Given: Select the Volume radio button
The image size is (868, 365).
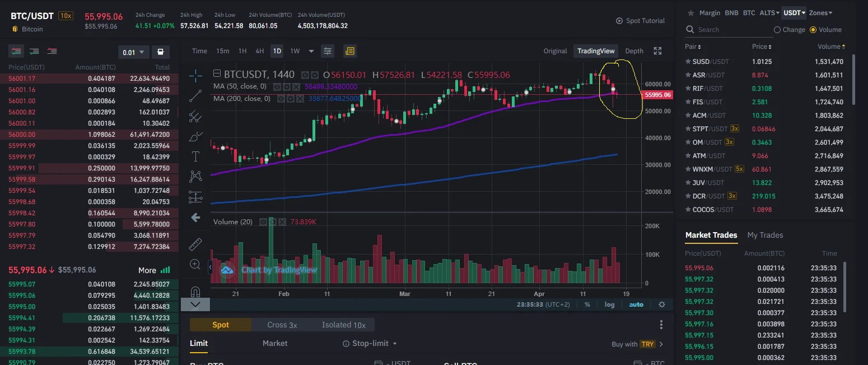Looking at the screenshot, I should [825, 30].
